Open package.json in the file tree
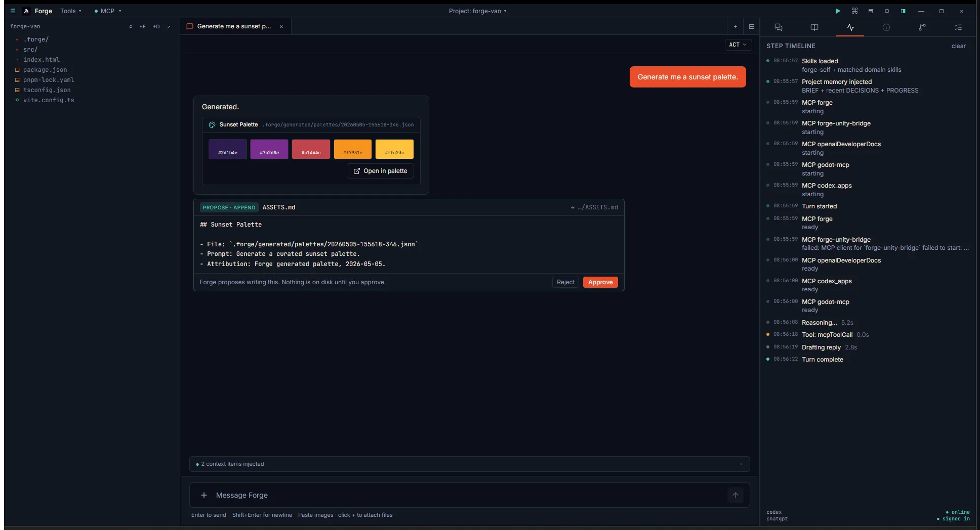The image size is (980, 530). (45, 70)
